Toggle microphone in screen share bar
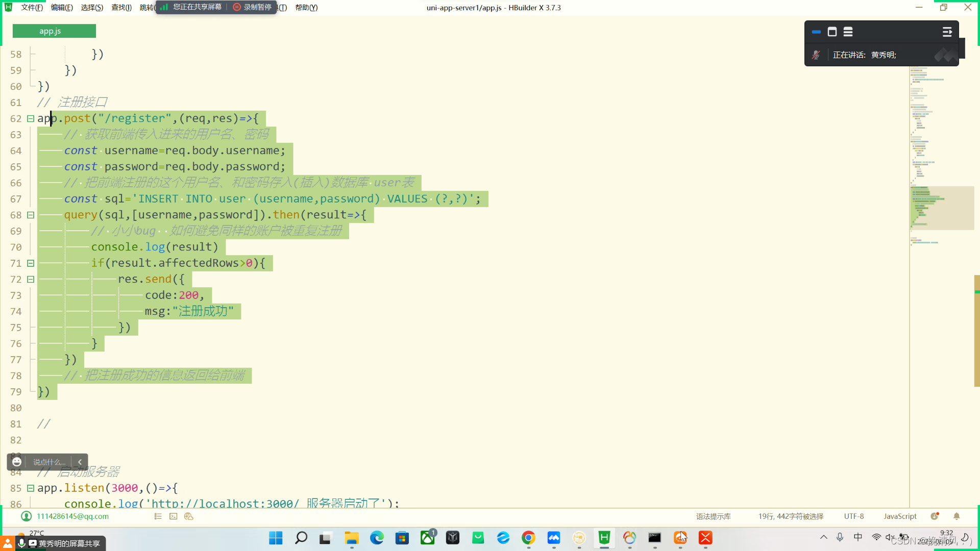The width and height of the screenshot is (980, 551). pos(21,543)
